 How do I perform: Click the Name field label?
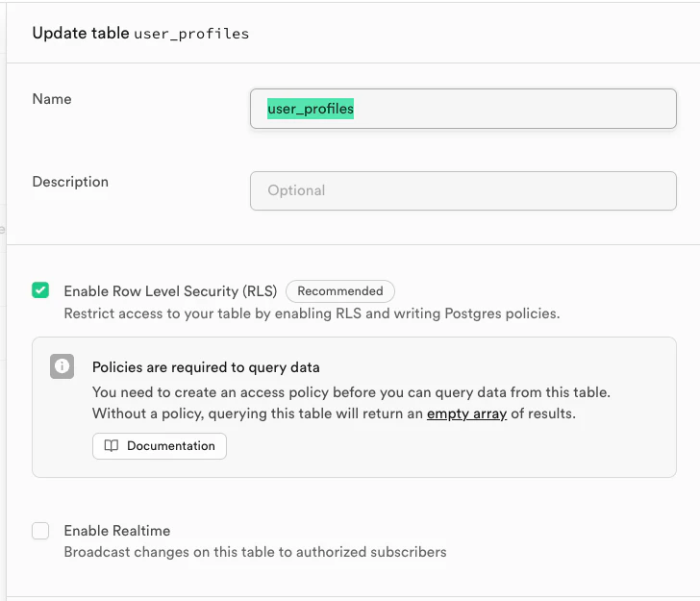coord(52,99)
